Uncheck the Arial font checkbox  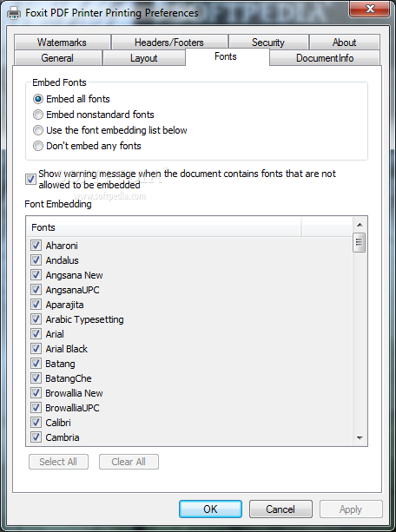click(36, 333)
